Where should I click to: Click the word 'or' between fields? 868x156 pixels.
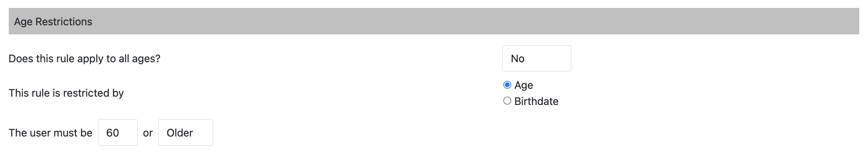tap(148, 133)
